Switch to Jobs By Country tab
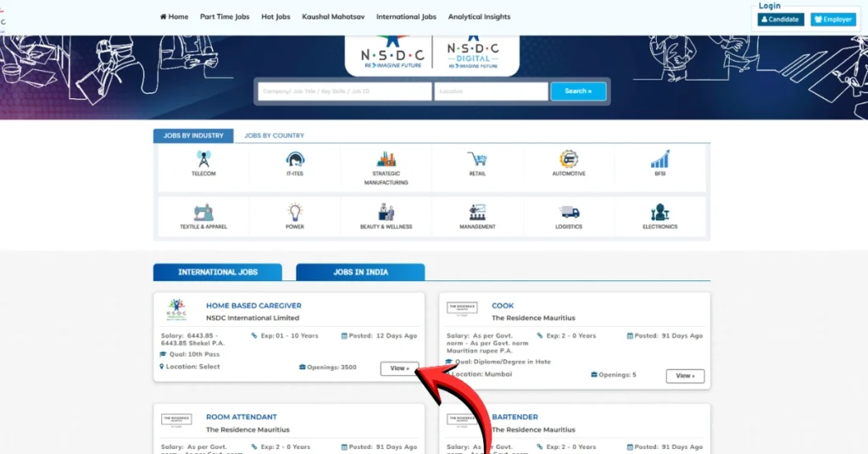 coord(274,136)
